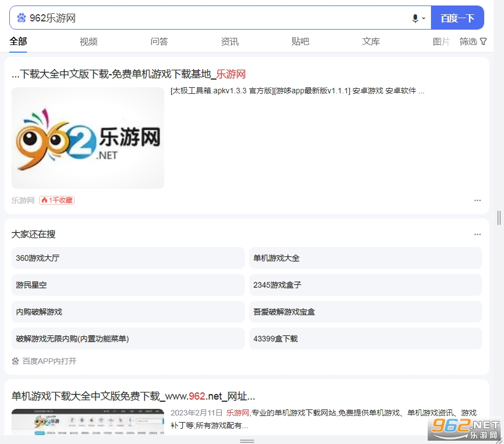Click the bottom drag handle bar

click(x=247, y=441)
